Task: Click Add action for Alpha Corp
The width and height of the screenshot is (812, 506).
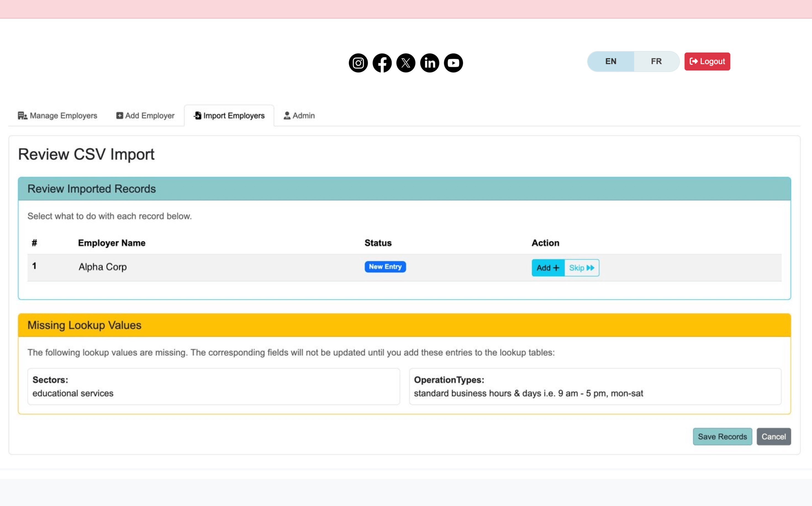Action: click(547, 268)
